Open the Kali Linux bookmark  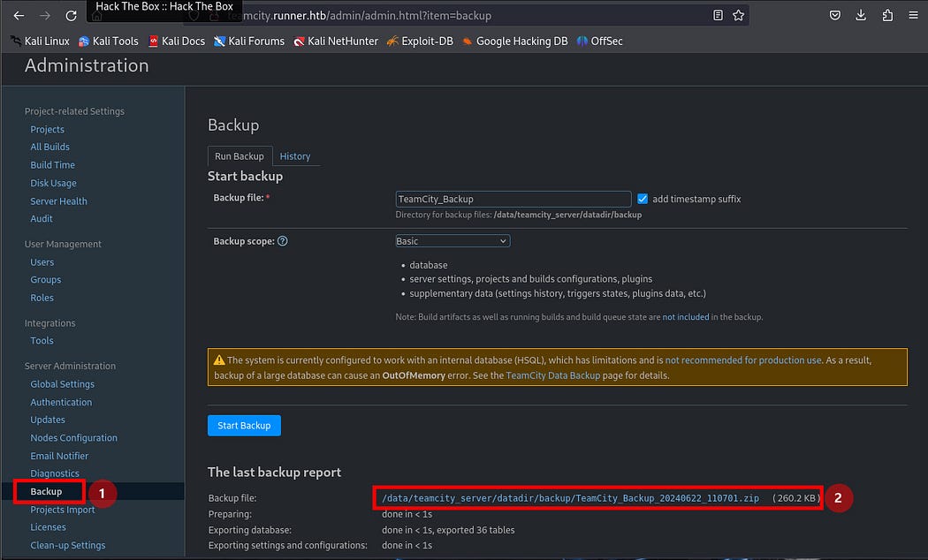pos(41,41)
